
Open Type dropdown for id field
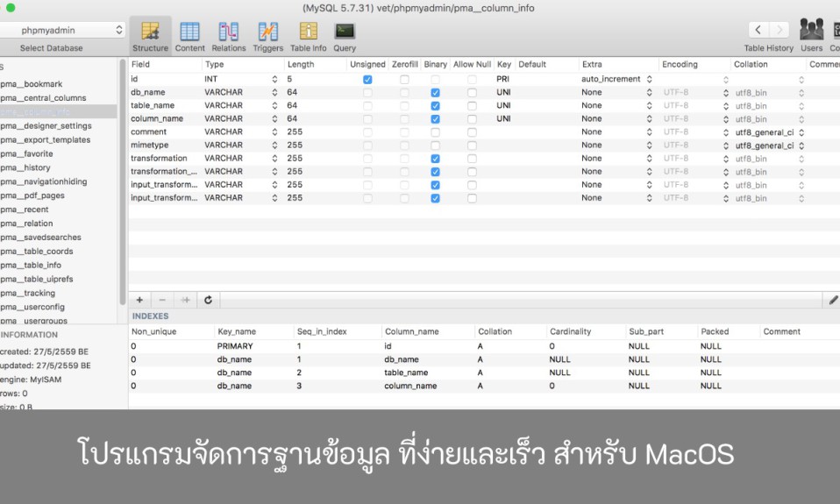274,79
